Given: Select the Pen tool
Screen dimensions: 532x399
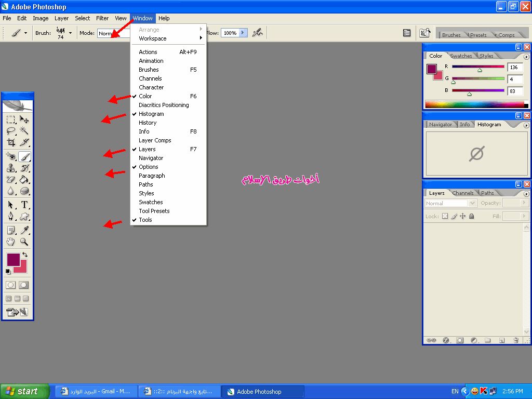Looking at the screenshot, I should coord(11,216).
